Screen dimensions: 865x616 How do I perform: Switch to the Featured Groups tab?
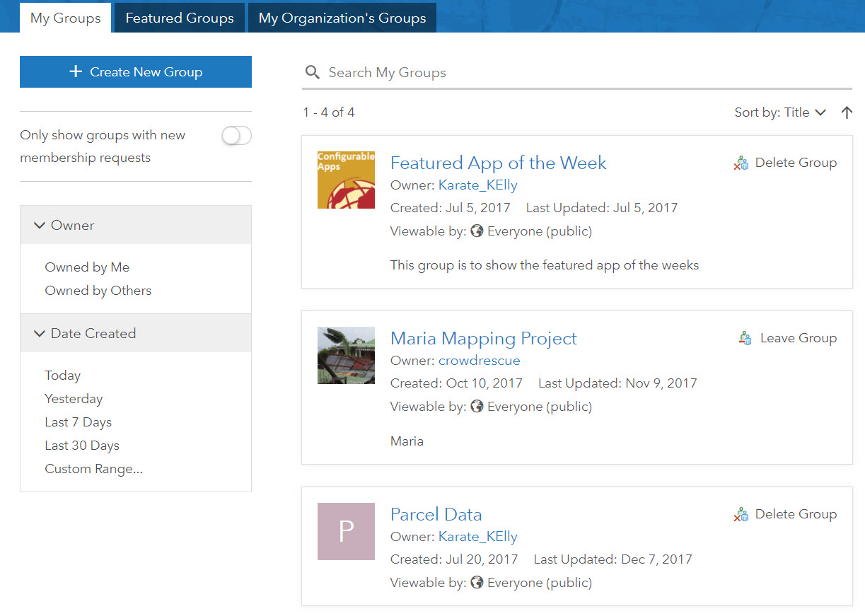click(x=180, y=18)
